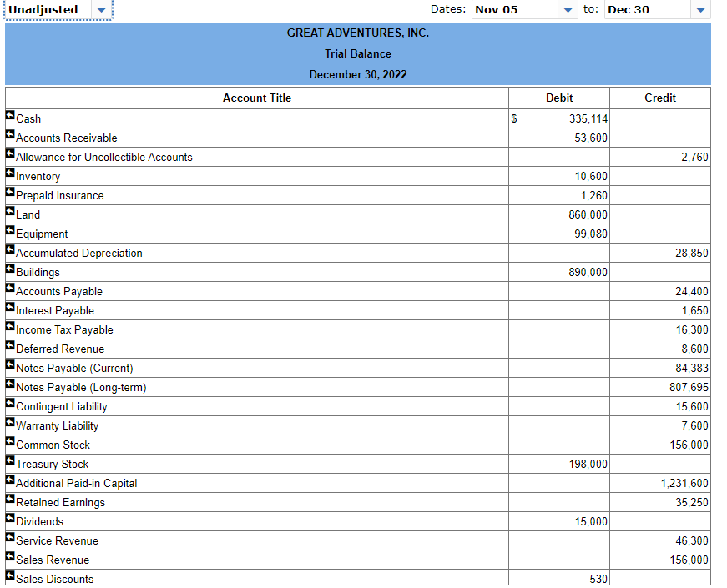Select the Cash debit amount cell
Image resolution: width=727 pixels, height=588 pixels.
559,118
